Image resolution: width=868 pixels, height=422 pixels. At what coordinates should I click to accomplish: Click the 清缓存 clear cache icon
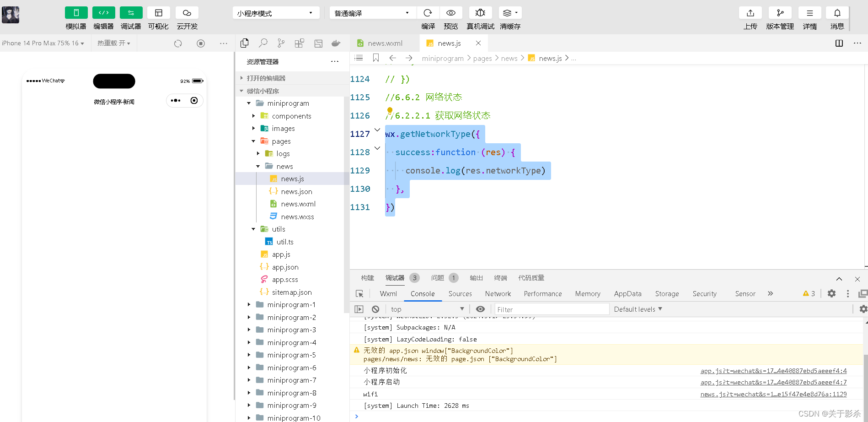(510, 13)
